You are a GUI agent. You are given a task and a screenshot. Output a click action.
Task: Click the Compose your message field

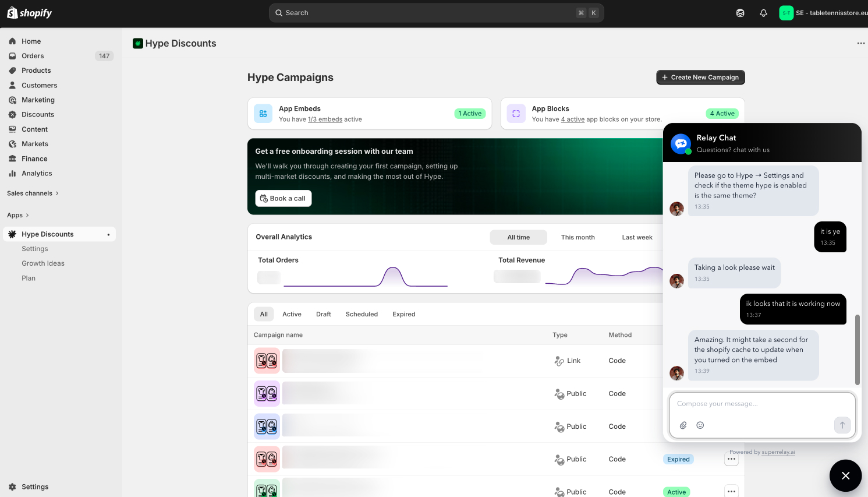pyautogui.click(x=761, y=404)
